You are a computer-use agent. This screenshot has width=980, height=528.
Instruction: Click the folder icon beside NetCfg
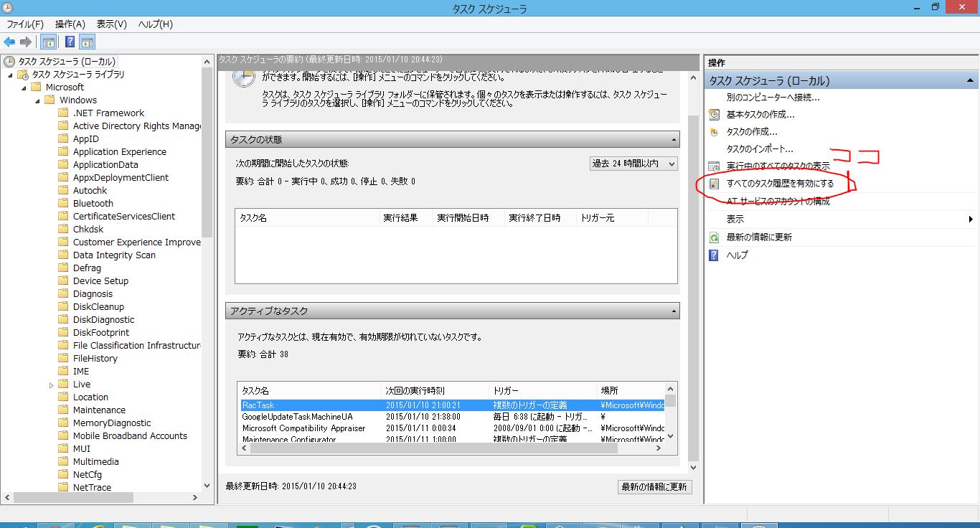click(64, 474)
